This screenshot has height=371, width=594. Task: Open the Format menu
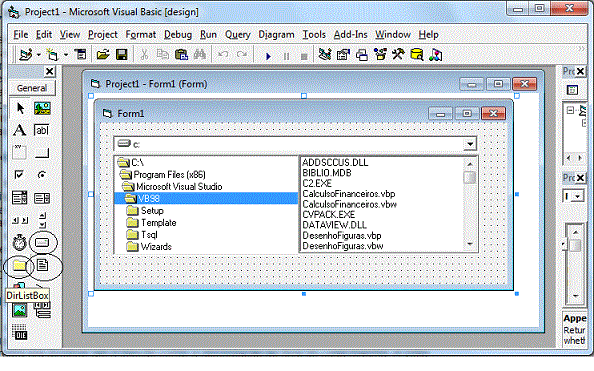click(141, 34)
